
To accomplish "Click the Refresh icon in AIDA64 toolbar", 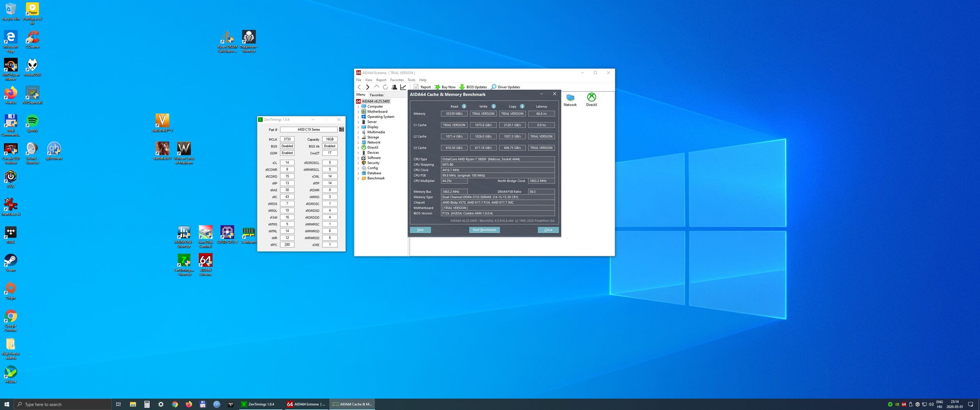I will pos(385,87).
